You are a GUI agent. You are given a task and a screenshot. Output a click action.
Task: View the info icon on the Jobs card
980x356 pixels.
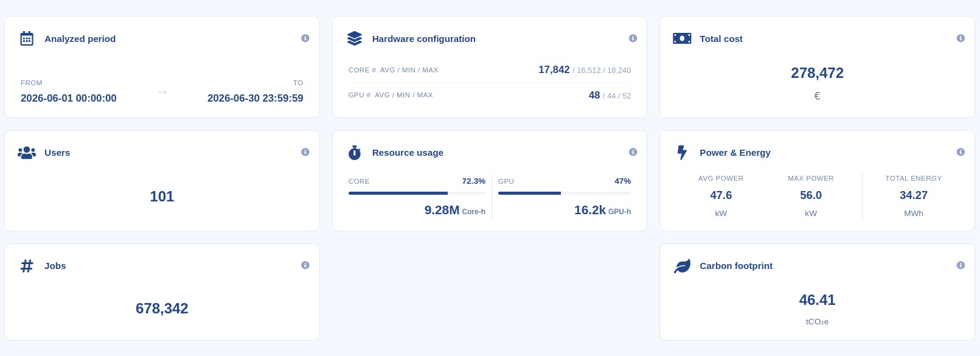click(x=305, y=265)
